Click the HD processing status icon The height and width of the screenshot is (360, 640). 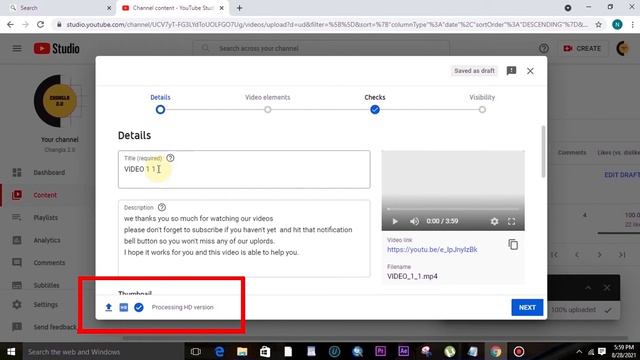pyautogui.click(x=124, y=307)
